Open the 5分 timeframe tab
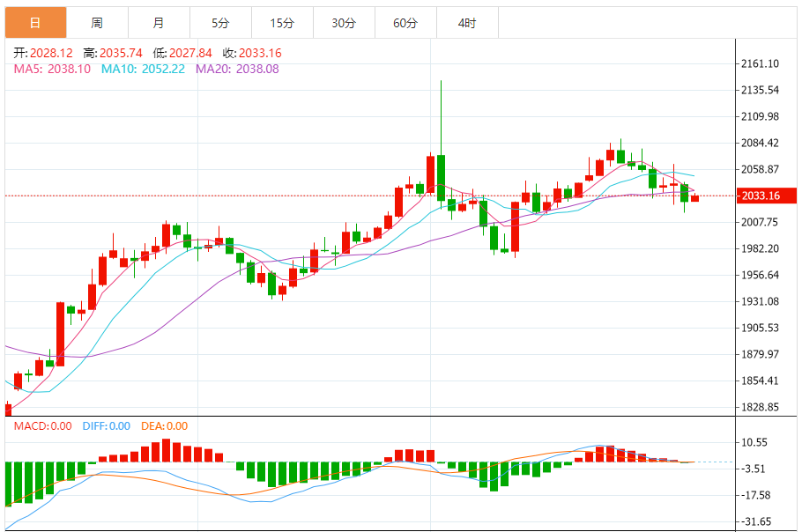 coord(220,23)
